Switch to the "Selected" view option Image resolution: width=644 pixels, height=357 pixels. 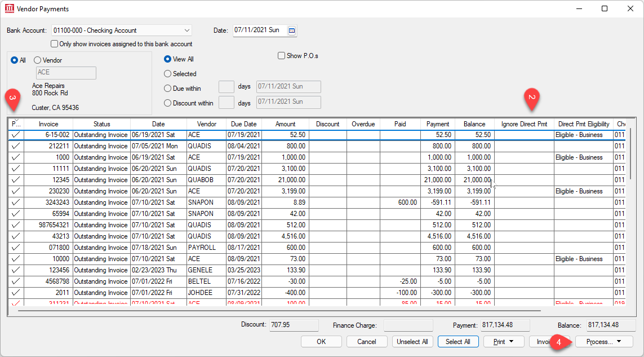[x=167, y=73]
